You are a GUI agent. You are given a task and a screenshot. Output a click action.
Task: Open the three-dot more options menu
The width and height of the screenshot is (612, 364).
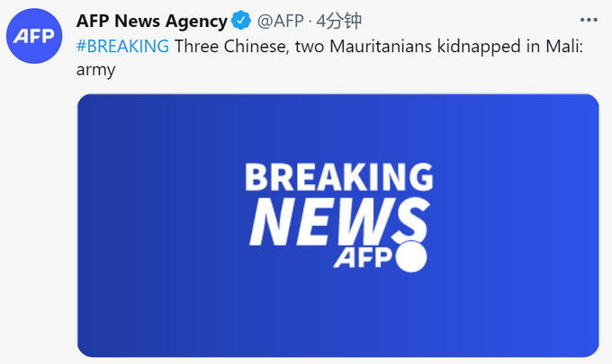click(x=589, y=20)
